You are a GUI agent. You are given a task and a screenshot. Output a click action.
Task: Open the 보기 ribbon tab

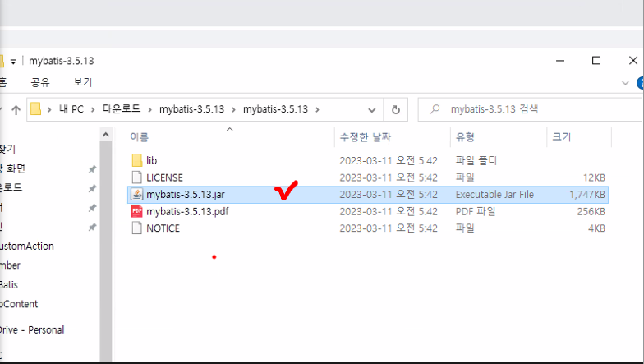pos(82,82)
